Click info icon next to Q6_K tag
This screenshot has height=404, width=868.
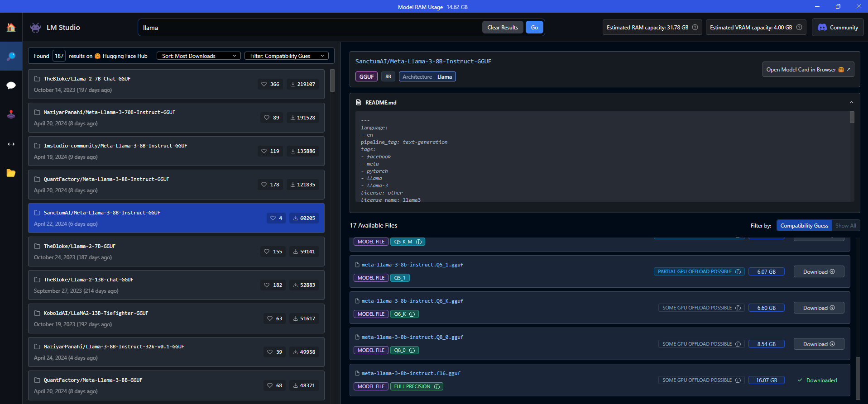[x=412, y=314]
